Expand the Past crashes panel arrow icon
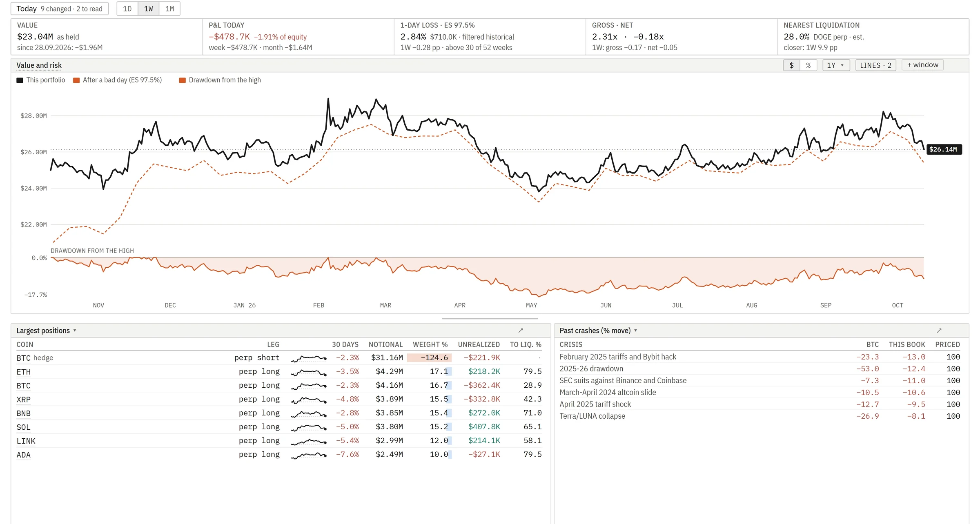980x524 pixels. pyautogui.click(x=939, y=331)
